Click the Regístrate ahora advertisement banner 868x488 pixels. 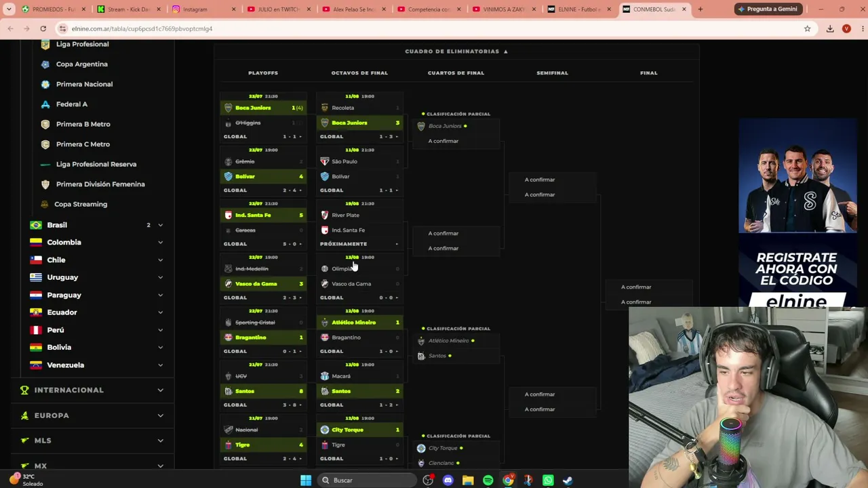[x=797, y=213]
